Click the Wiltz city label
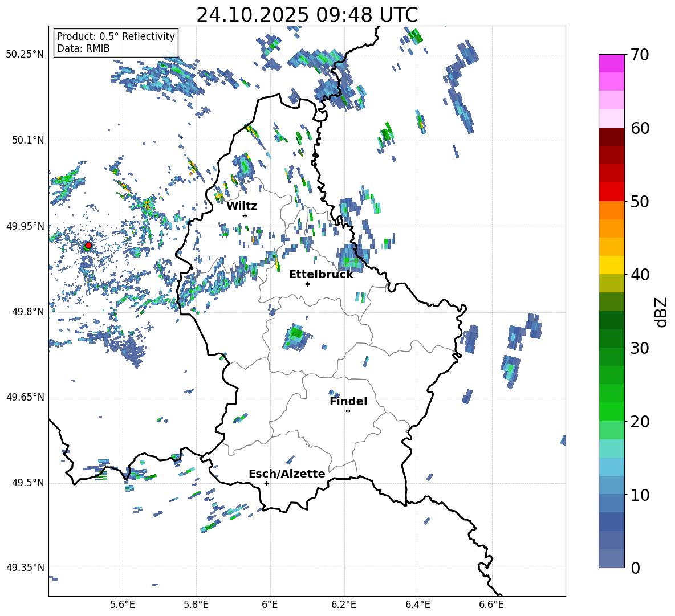The width and height of the screenshot is (675, 616). tap(242, 206)
